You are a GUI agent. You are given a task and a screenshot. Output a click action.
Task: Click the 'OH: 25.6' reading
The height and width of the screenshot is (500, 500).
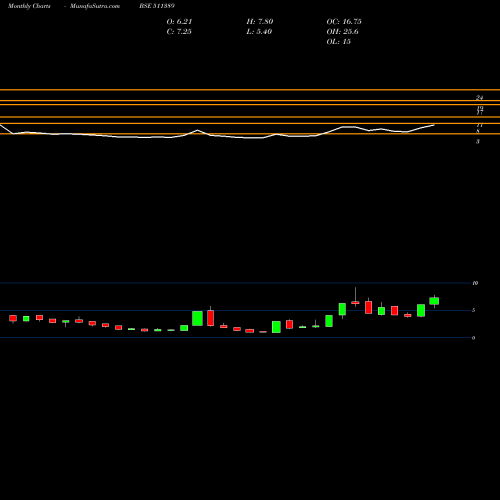coord(342,32)
